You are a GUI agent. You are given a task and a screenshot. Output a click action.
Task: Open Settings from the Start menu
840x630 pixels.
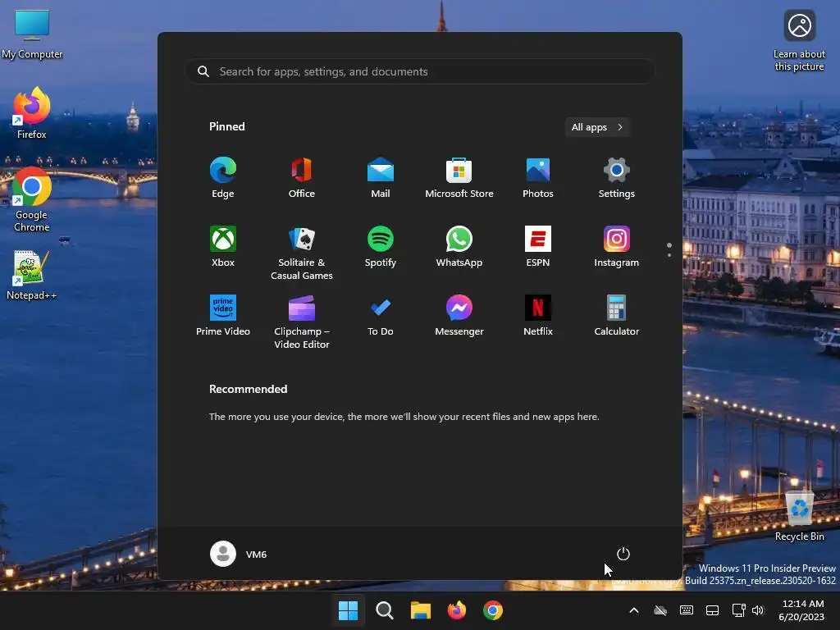click(x=617, y=178)
